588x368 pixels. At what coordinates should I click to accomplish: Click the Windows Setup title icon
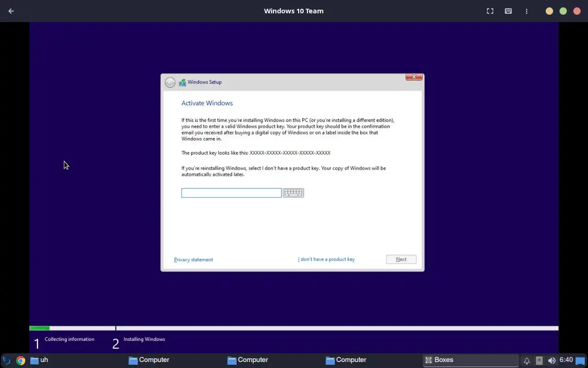pos(182,82)
